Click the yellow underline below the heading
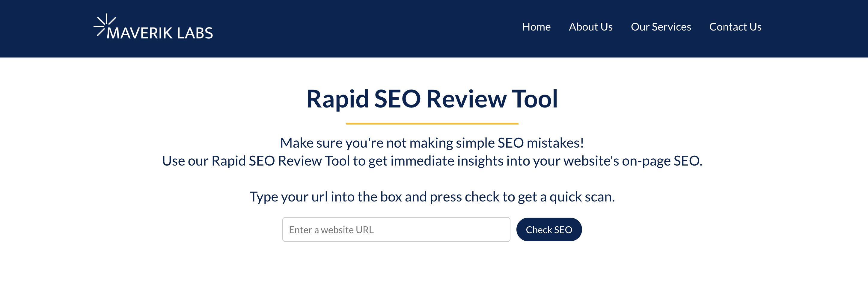 (432, 124)
